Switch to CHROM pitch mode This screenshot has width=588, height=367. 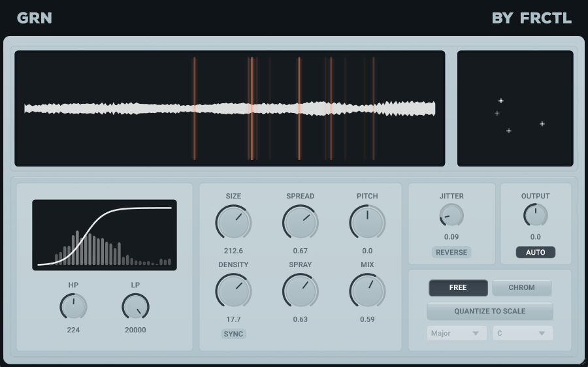pos(521,287)
